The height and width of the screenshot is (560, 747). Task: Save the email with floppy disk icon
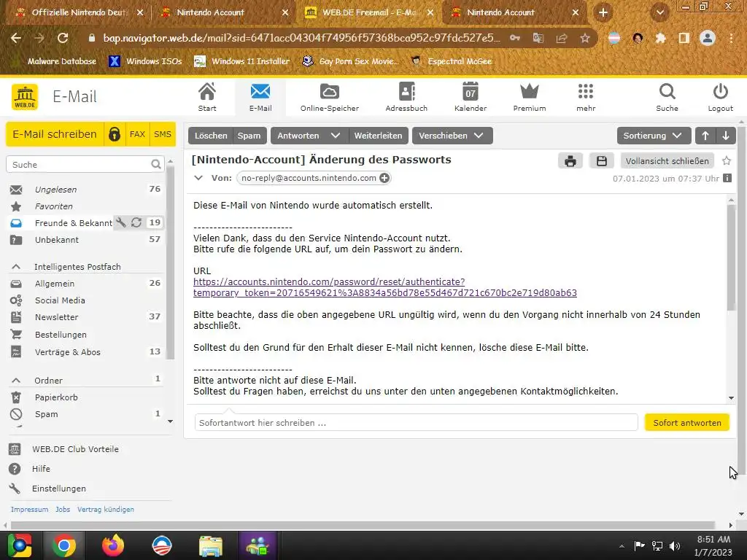[x=602, y=161]
